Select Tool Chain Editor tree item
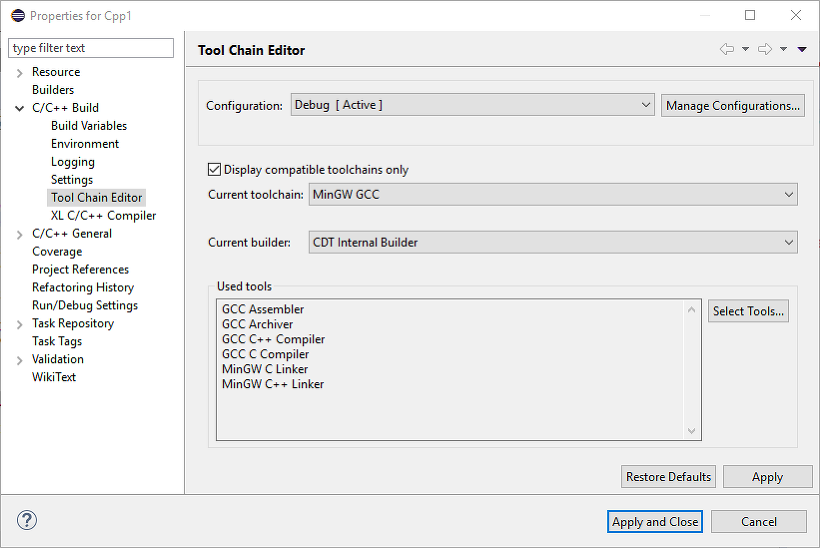Viewport: 820px width, 548px height. [96, 198]
